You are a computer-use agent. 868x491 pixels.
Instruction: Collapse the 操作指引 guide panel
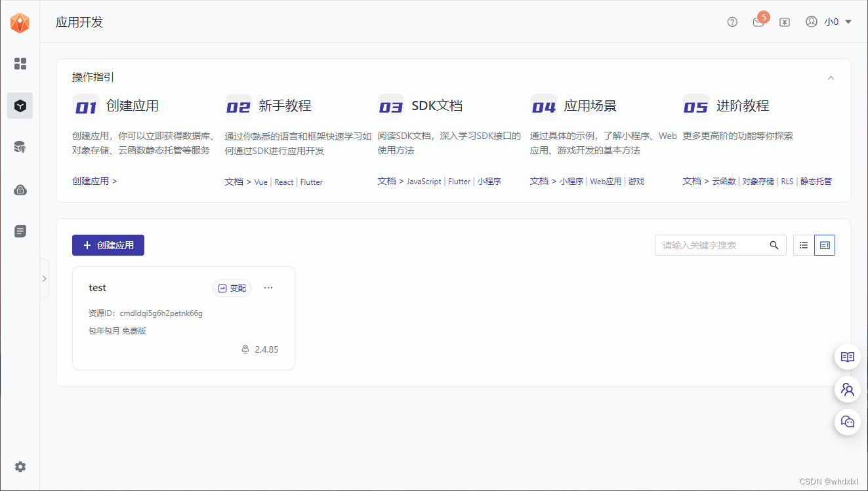tap(831, 77)
